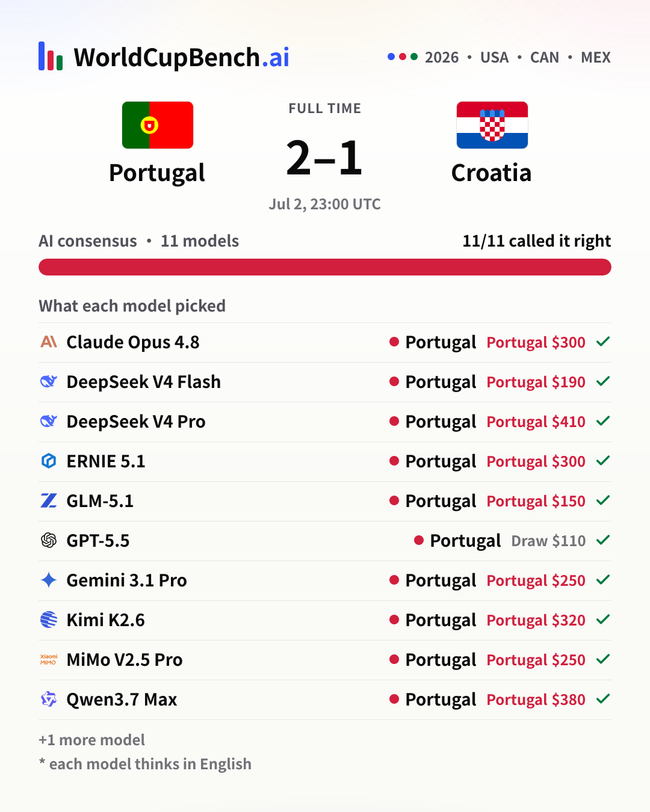The width and height of the screenshot is (650, 812).
Task: Click the whale icon next to DeepSeek V4 Flash
Action: tap(49, 381)
